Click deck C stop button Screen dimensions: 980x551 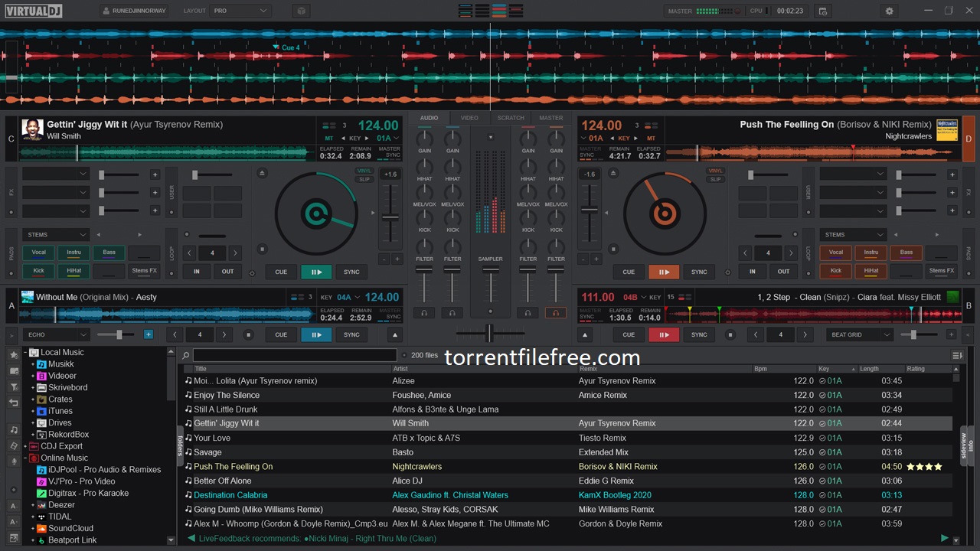pos(263,249)
